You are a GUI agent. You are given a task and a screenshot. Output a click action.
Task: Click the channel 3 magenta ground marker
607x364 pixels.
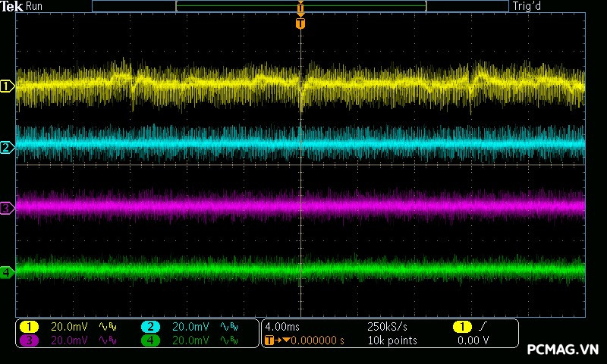pos(7,207)
